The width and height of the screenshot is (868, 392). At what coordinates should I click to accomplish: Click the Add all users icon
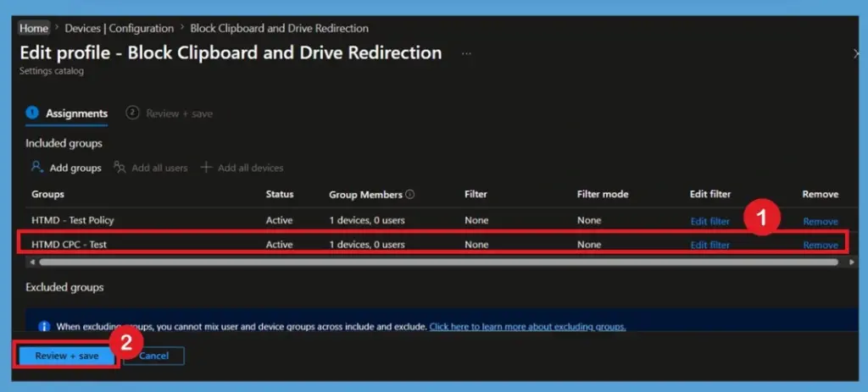120,167
